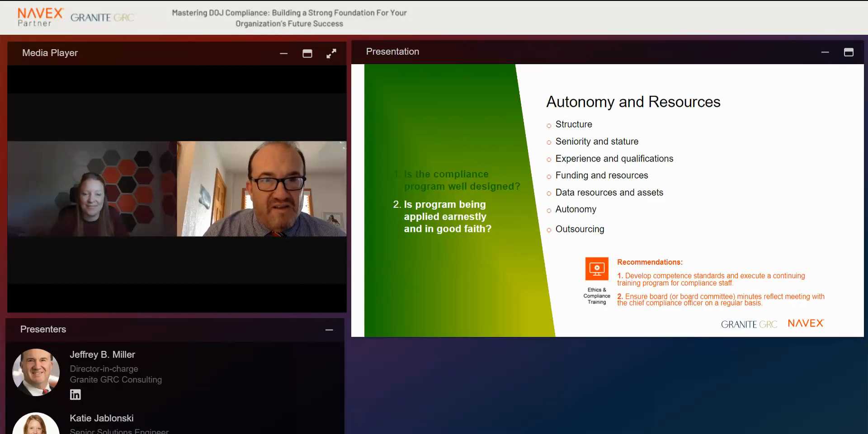The image size is (868, 434).
Task: Click the 'Funding and resources' bullet
Action: coord(602,175)
